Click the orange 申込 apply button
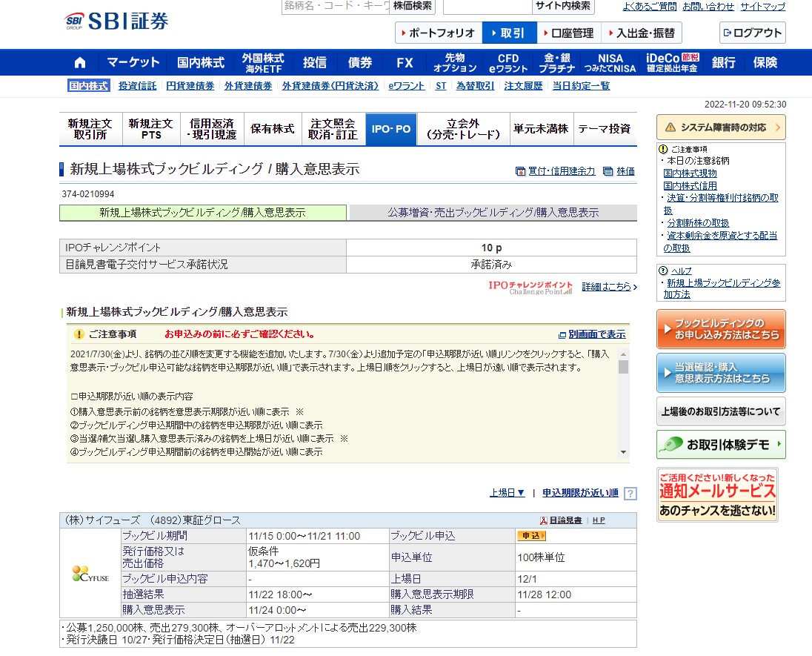This screenshot has height=656, width=812. [x=532, y=535]
